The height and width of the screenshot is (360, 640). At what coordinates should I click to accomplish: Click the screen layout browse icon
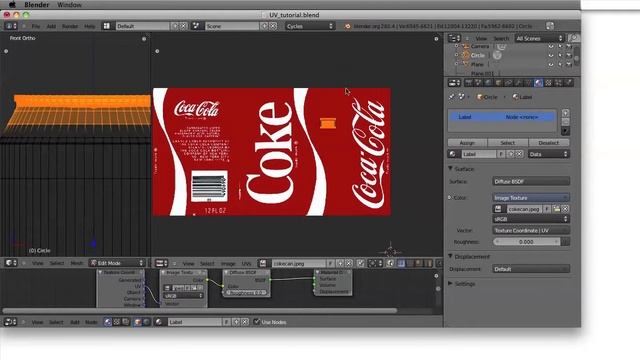[107, 26]
